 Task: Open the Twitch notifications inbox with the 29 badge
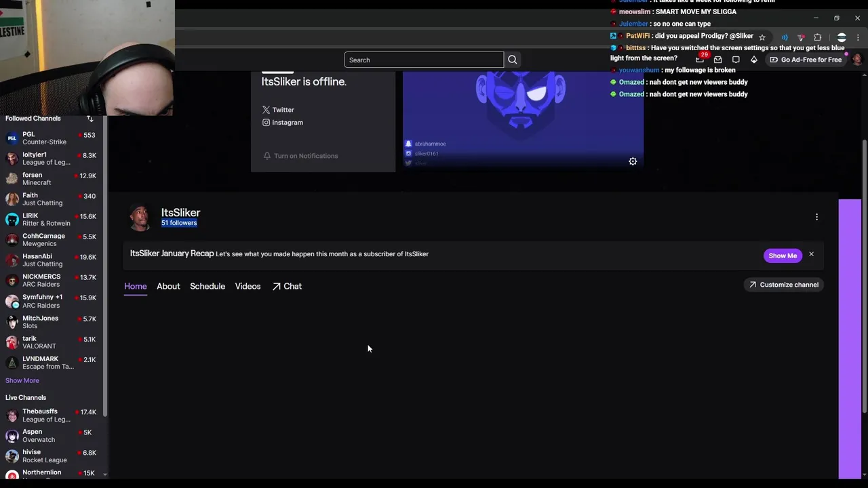click(x=700, y=60)
